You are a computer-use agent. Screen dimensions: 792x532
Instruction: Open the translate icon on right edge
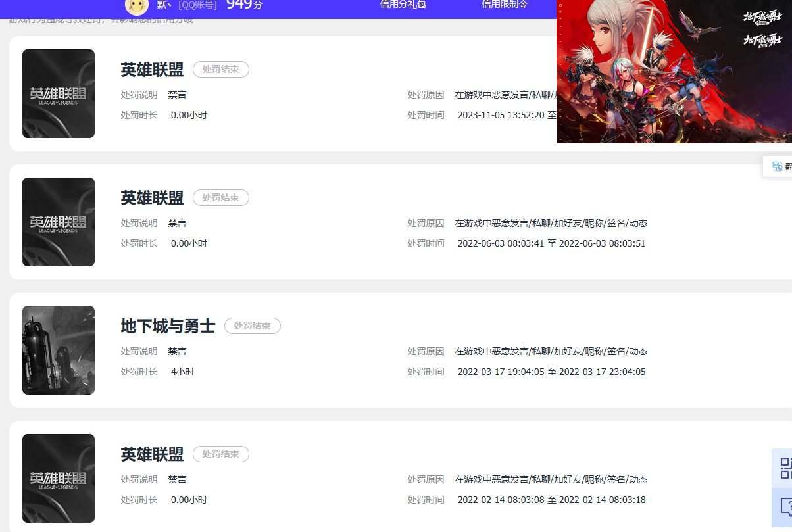coord(778,166)
